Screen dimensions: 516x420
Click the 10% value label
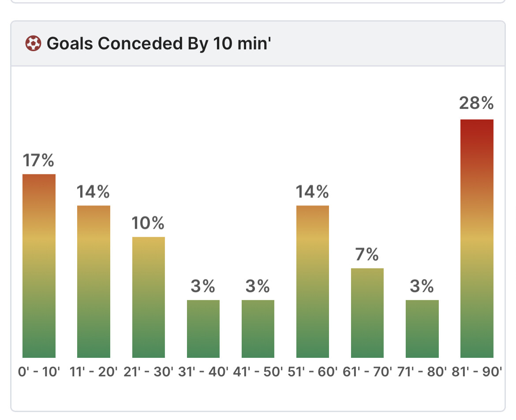(x=148, y=223)
